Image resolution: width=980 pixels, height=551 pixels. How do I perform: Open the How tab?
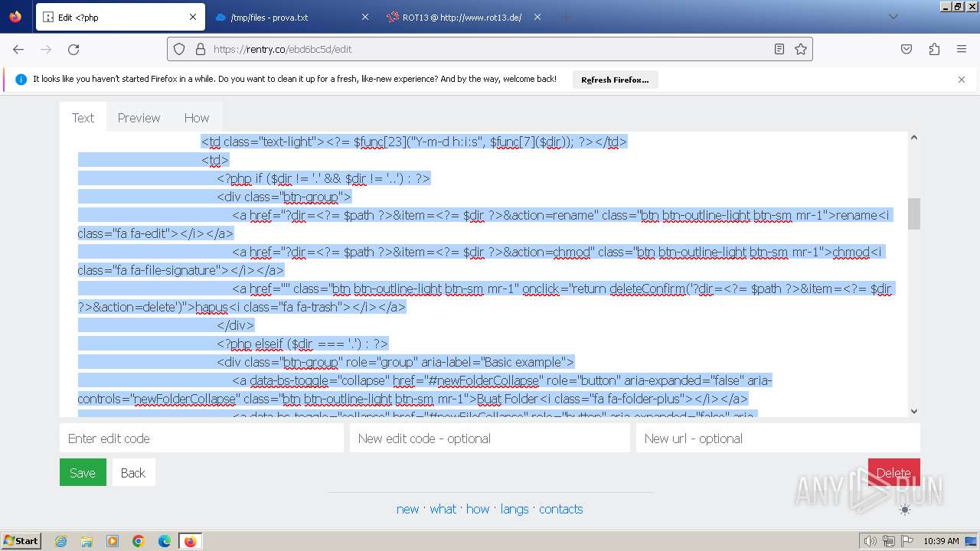[196, 118]
